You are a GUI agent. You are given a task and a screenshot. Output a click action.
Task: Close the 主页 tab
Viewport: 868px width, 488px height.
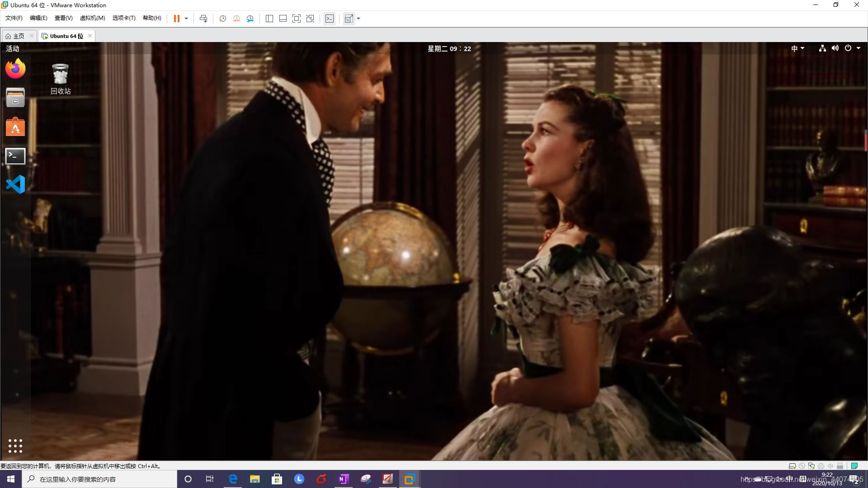pos(31,36)
